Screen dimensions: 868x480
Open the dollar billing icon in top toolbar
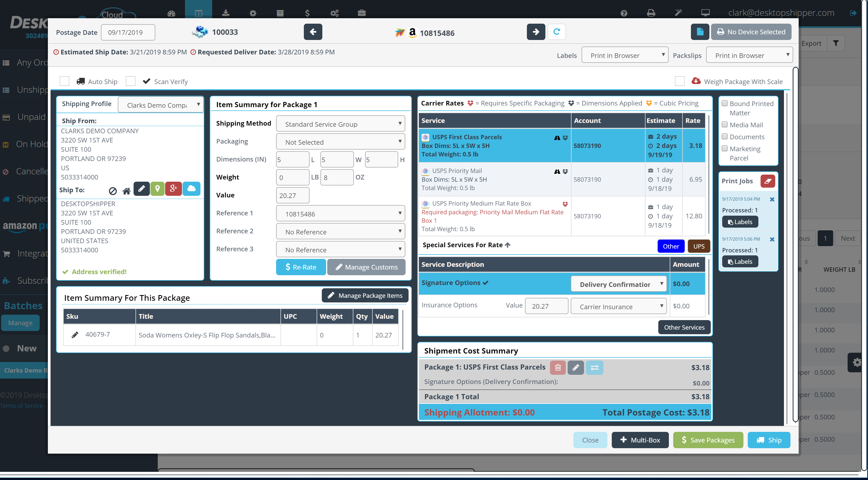307,13
